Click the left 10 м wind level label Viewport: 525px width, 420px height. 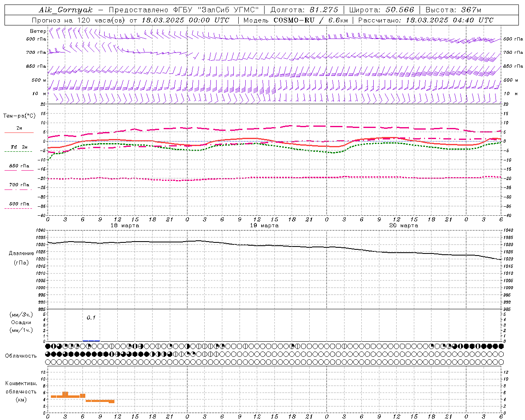[x=39, y=94]
